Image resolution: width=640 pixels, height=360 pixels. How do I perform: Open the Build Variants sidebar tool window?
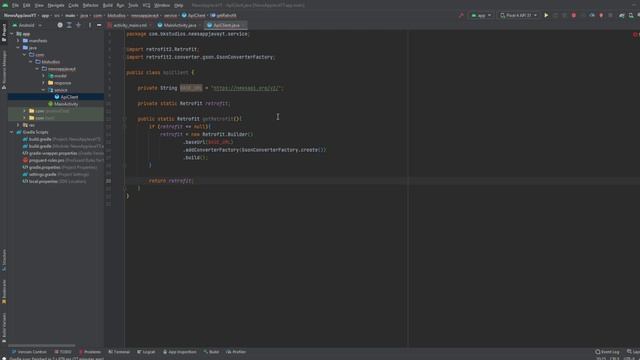(4, 328)
